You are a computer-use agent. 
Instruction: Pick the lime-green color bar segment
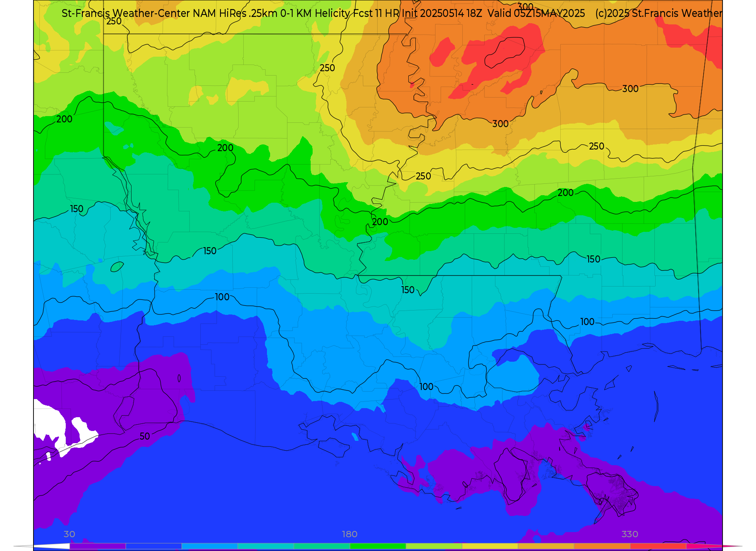434,546
